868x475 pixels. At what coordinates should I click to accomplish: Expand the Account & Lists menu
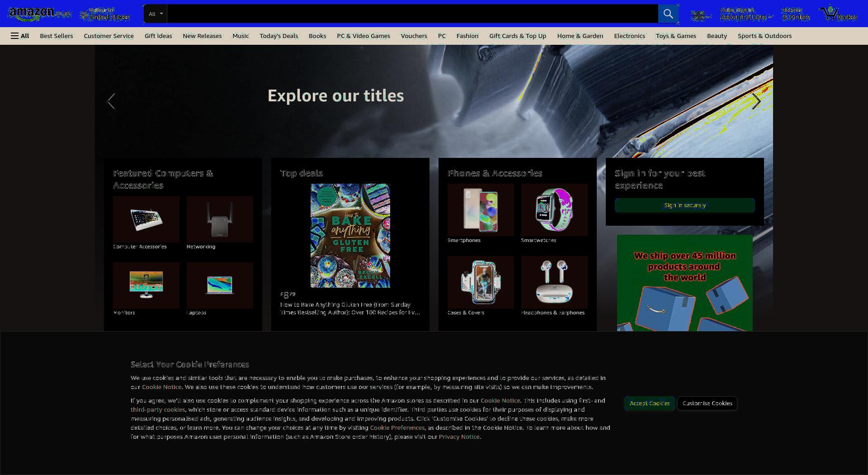click(746, 14)
